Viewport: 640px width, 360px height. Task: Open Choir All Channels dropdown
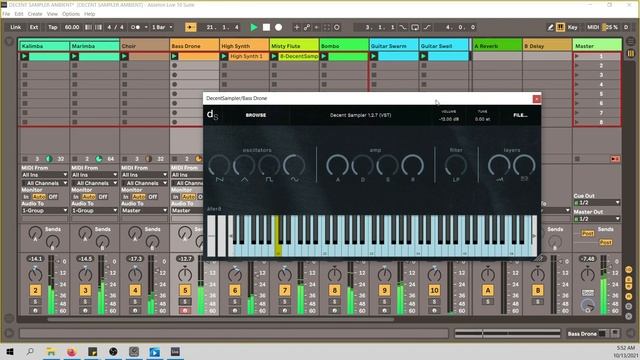144,183
